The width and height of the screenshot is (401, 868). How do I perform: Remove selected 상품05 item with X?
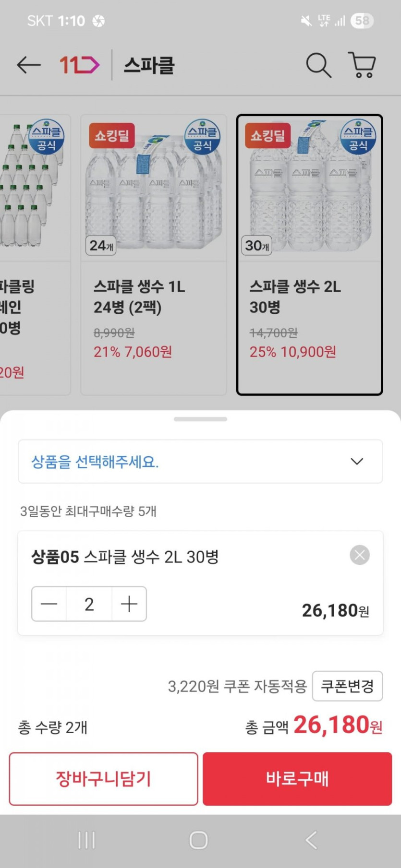pyautogui.click(x=360, y=555)
